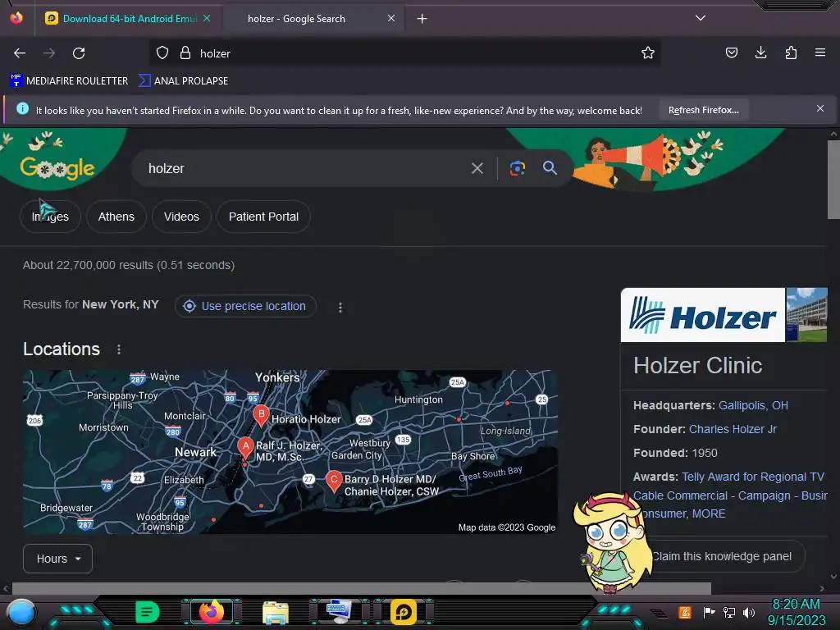
Task: Click Claim this knowledge panel button
Action: pos(722,557)
